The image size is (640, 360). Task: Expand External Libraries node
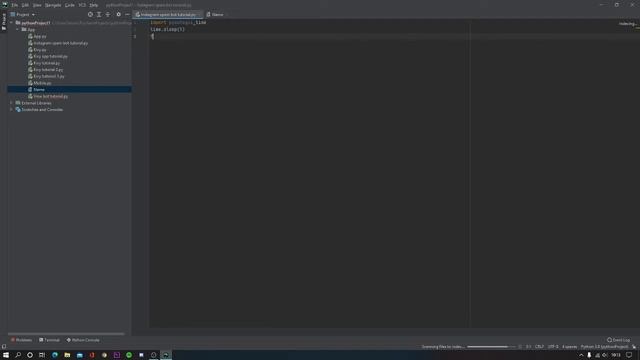tap(11, 103)
